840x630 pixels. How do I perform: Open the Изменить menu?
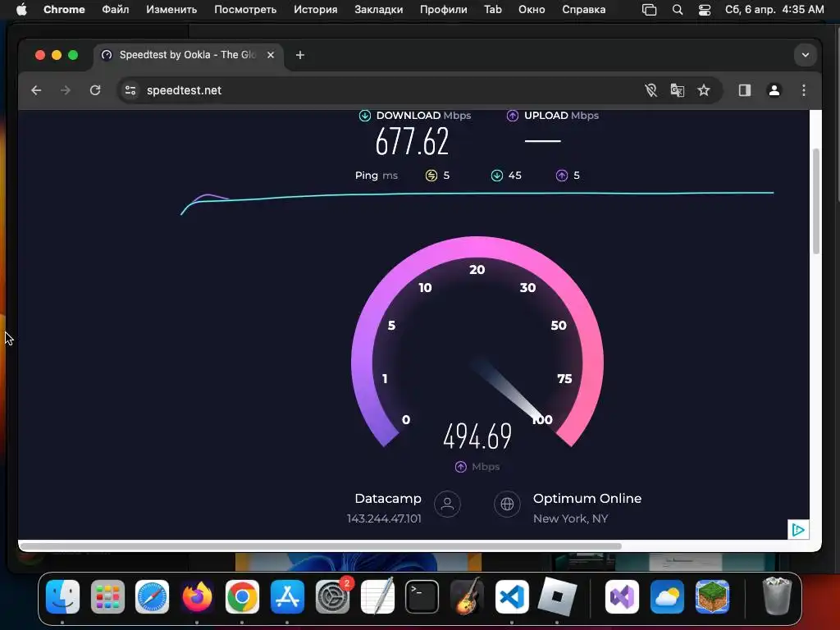pyautogui.click(x=171, y=9)
